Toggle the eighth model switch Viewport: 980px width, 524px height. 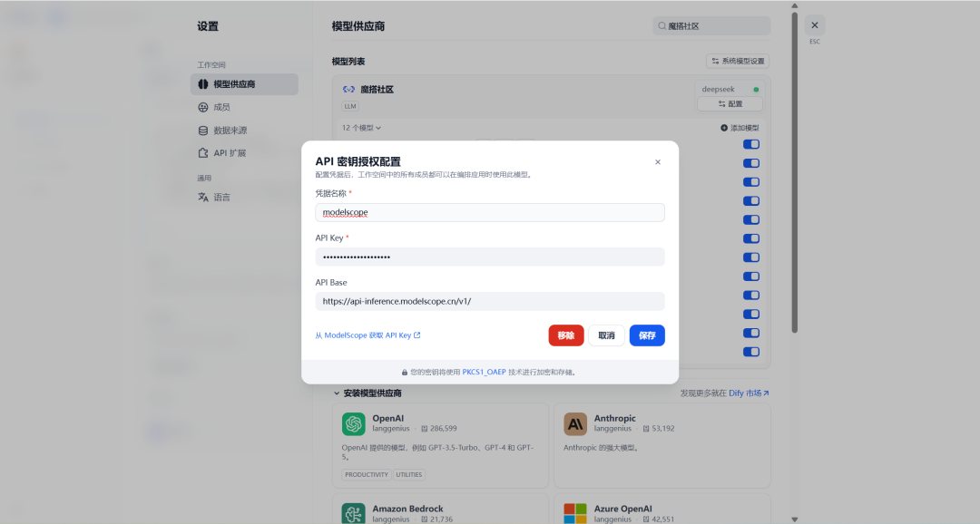[751, 277]
